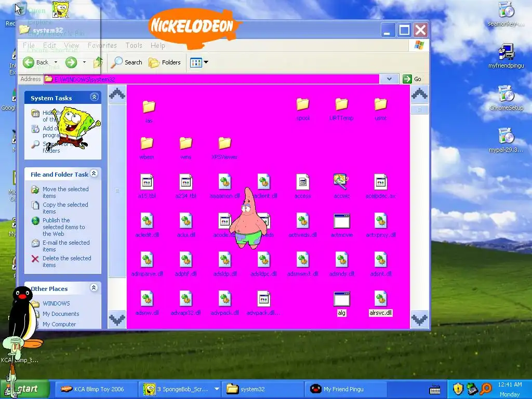Click the file list scroll-down arrow
Viewport: 532px width, 399px height.
click(x=419, y=320)
